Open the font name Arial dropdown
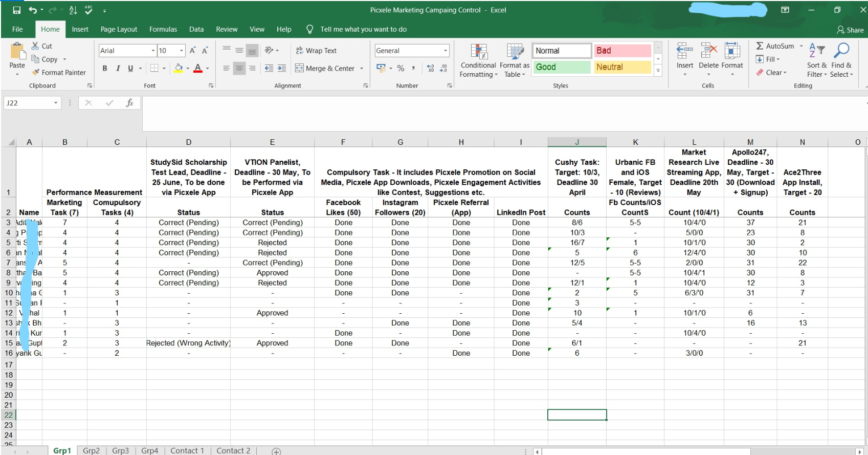The width and height of the screenshot is (868, 455). point(153,50)
